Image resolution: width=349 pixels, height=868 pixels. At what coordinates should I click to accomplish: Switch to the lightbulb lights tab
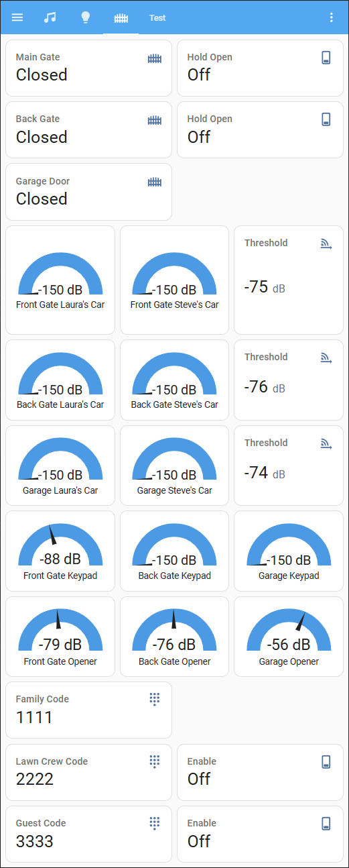coord(85,17)
